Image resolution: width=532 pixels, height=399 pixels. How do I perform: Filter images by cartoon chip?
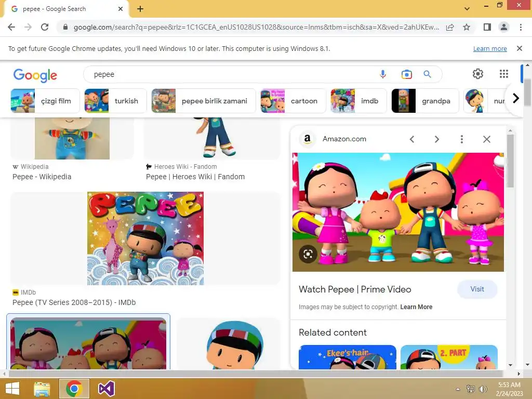tap(293, 101)
